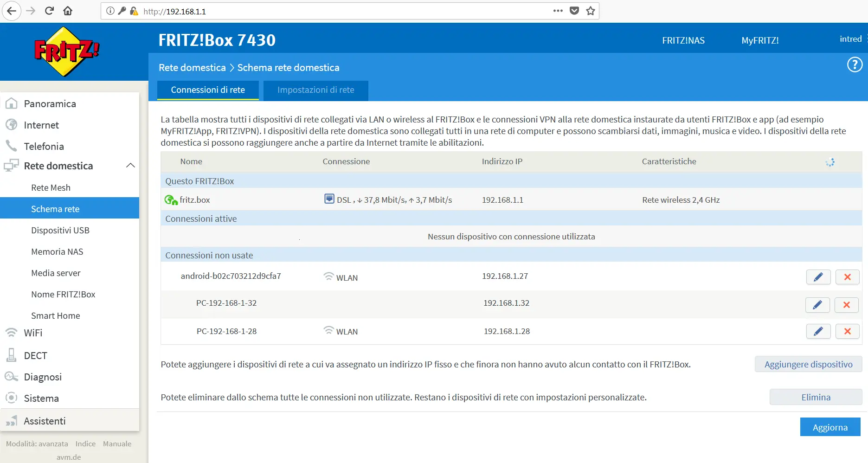The width and height of the screenshot is (868, 463).
Task: Click the Diagnosi icon in sidebar
Action: pyautogui.click(x=11, y=377)
